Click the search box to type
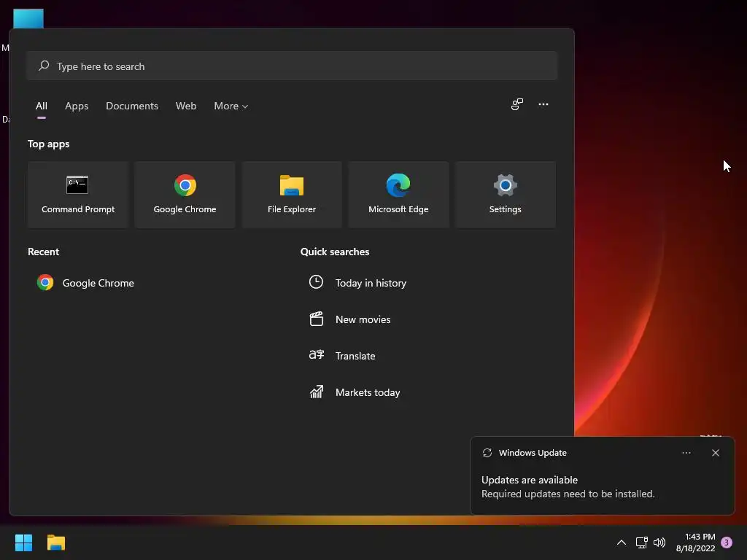This screenshot has height=560, width=747. click(x=292, y=66)
